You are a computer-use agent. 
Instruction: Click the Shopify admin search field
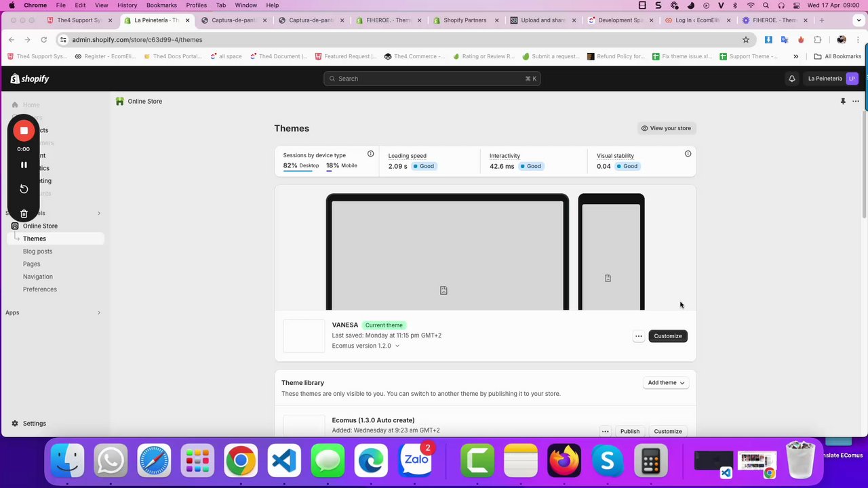[x=432, y=79]
